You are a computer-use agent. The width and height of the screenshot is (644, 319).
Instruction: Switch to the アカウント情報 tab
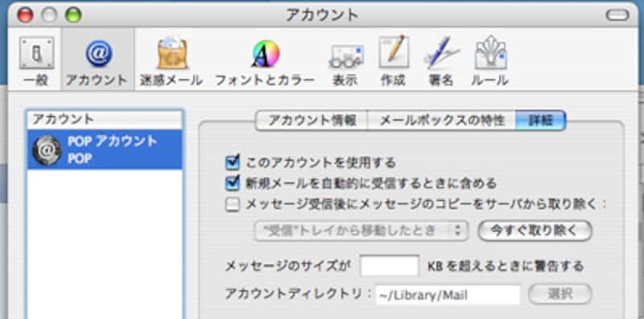coord(312,121)
